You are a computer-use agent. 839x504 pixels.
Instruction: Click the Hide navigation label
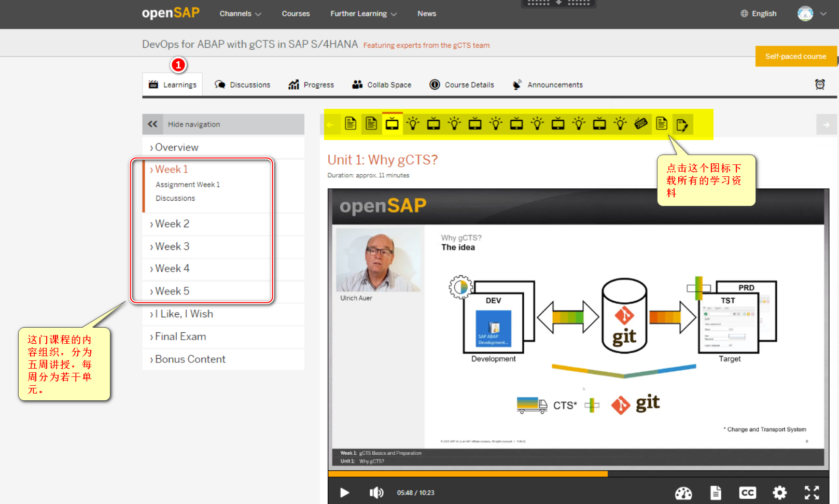tap(194, 124)
